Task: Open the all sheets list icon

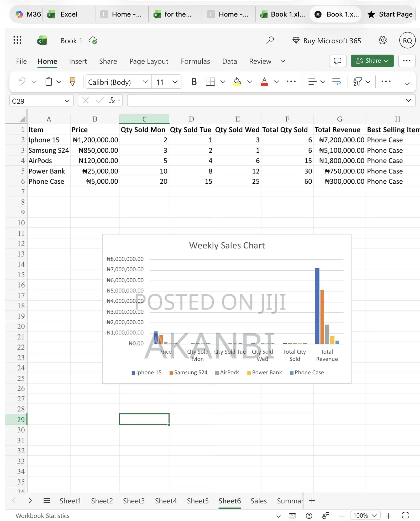Action: tap(47, 501)
